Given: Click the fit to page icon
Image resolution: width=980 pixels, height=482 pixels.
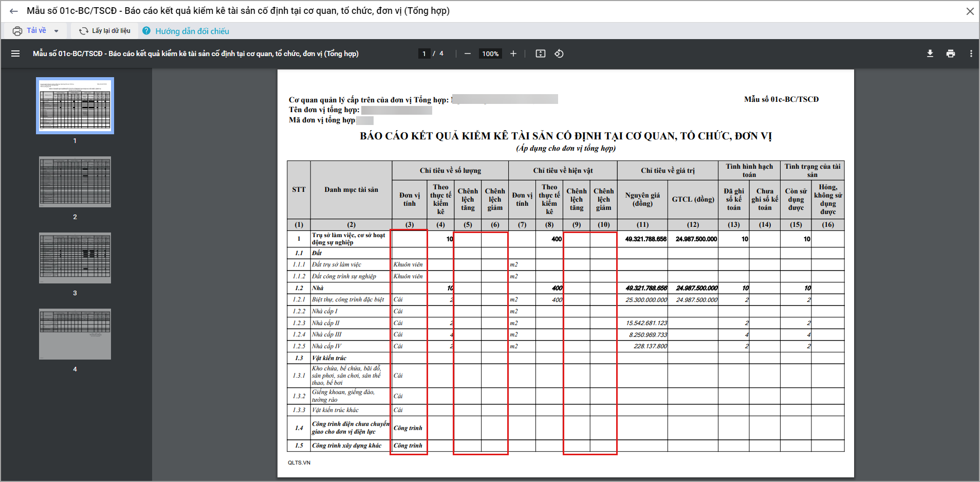Looking at the screenshot, I should click(540, 53).
